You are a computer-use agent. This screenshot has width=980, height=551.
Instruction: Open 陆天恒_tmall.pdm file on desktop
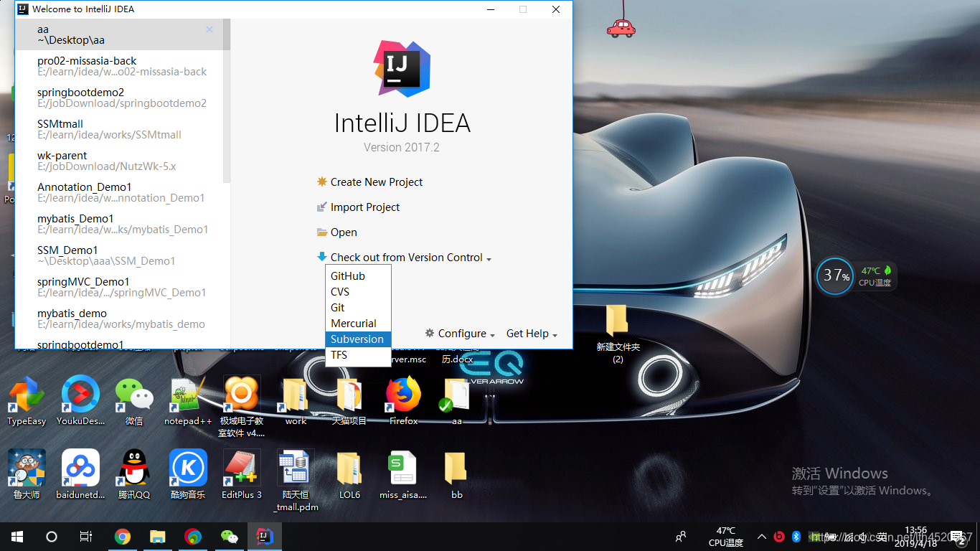(x=296, y=480)
